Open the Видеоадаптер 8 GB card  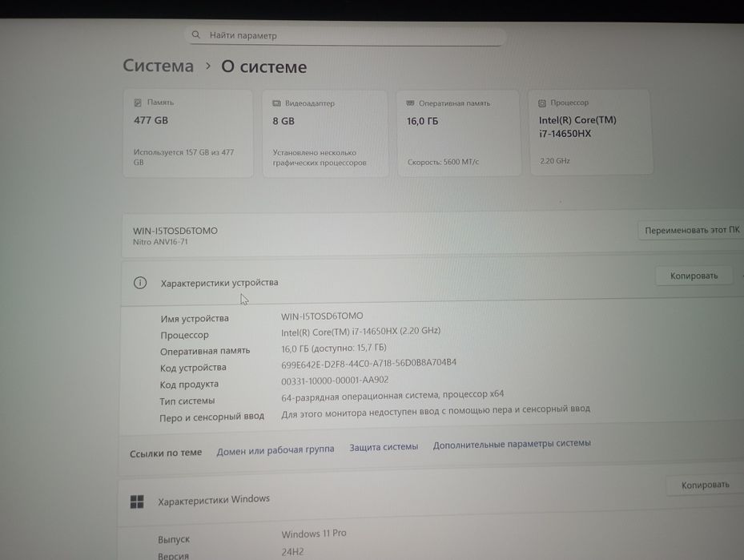tap(325, 133)
